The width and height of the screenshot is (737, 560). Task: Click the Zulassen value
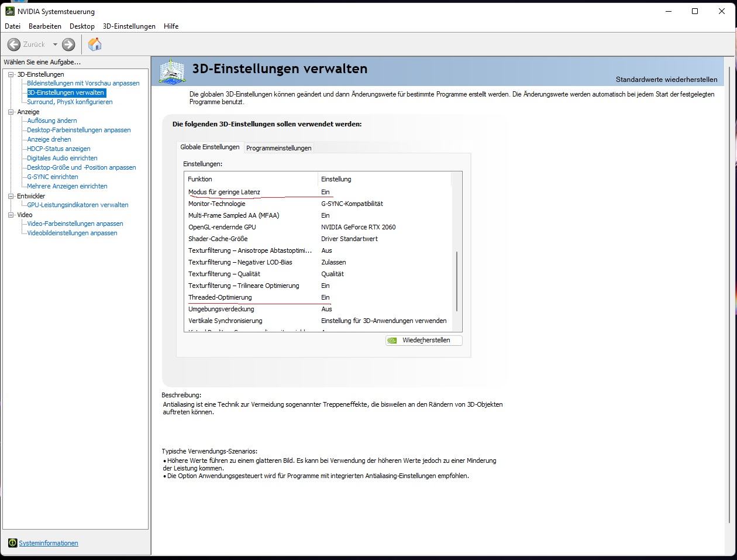click(x=333, y=262)
